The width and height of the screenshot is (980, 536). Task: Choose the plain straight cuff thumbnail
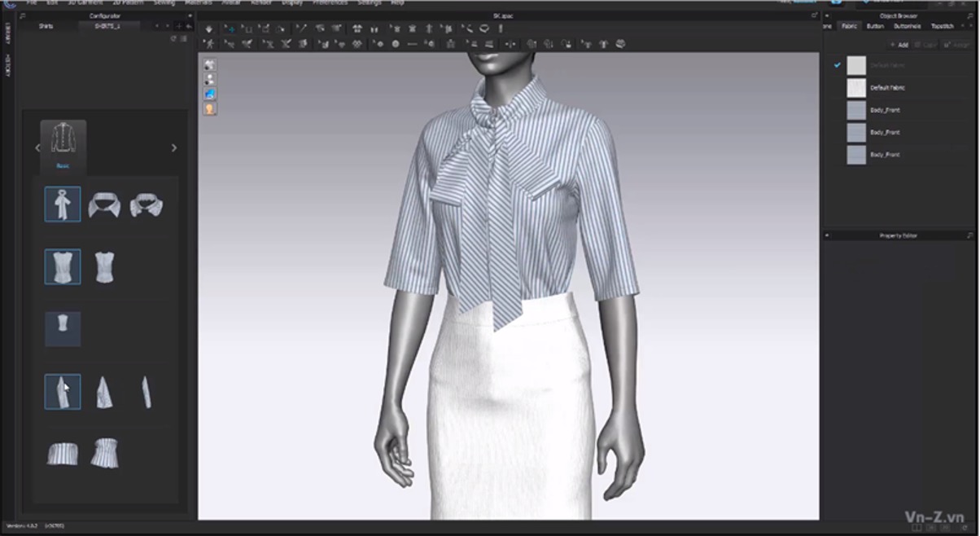[63, 453]
